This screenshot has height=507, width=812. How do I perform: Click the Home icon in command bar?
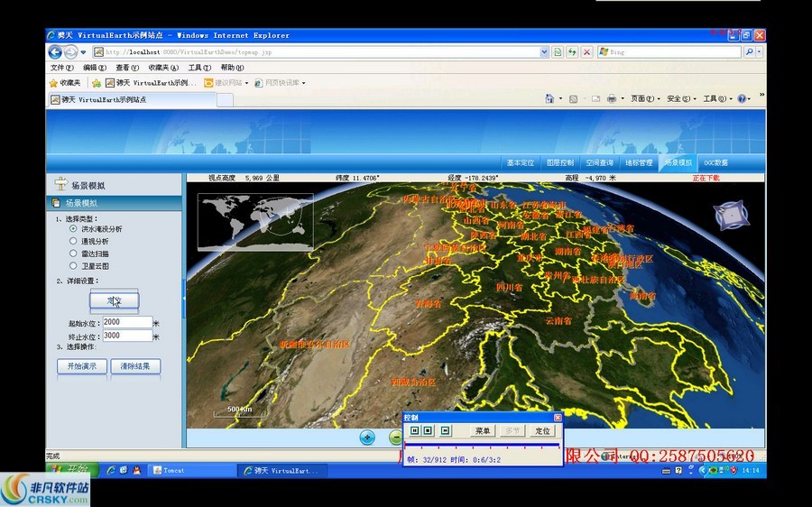(x=549, y=98)
